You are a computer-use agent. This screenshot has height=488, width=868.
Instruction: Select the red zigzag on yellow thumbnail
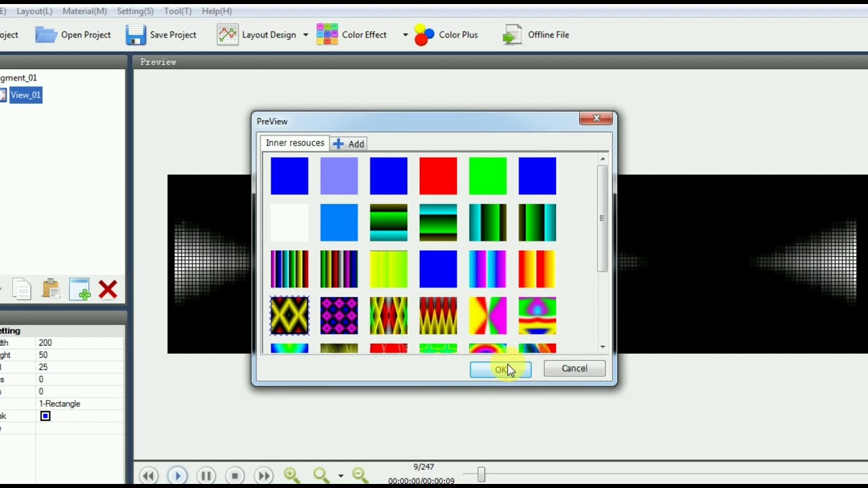pyautogui.click(x=438, y=316)
